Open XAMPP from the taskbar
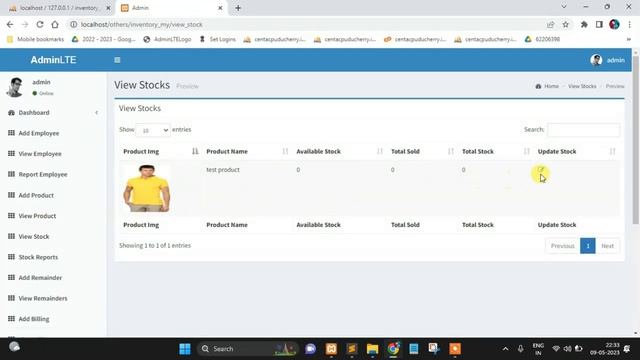 click(331, 349)
